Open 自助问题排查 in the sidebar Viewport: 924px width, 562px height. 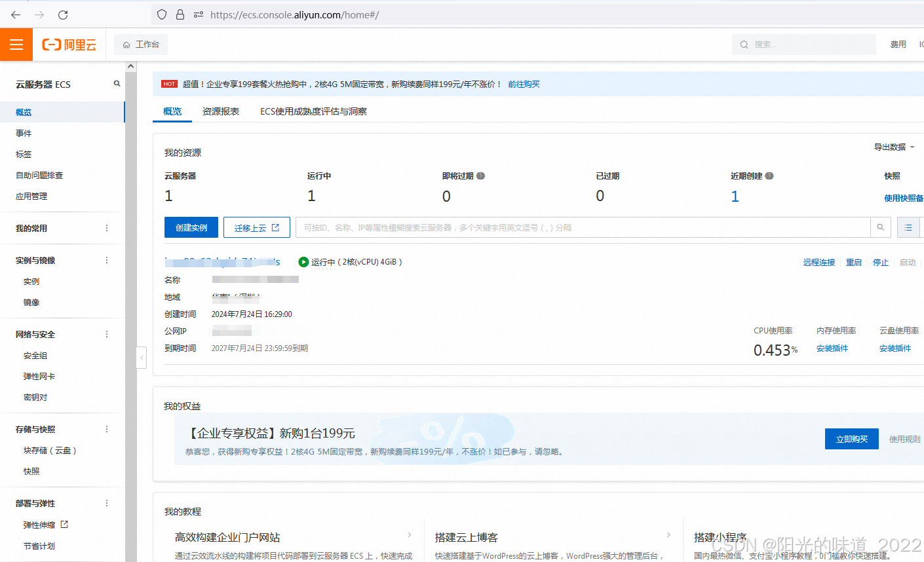pyautogui.click(x=39, y=176)
